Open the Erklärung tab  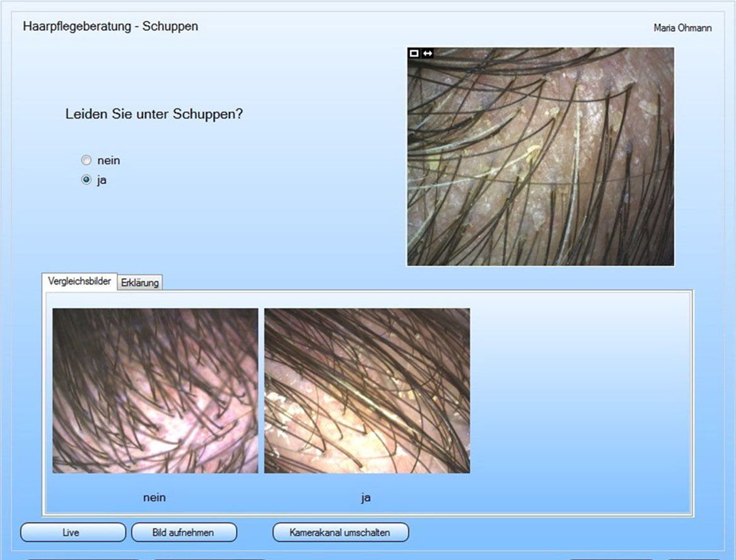(140, 283)
